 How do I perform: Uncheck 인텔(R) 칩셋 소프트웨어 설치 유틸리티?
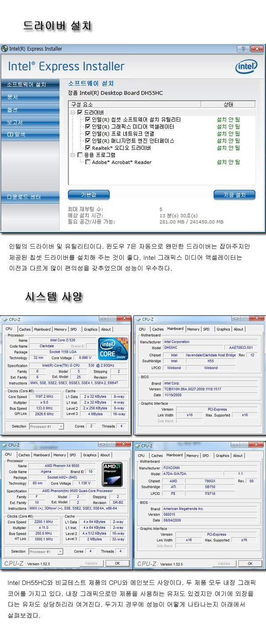tap(88, 119)
